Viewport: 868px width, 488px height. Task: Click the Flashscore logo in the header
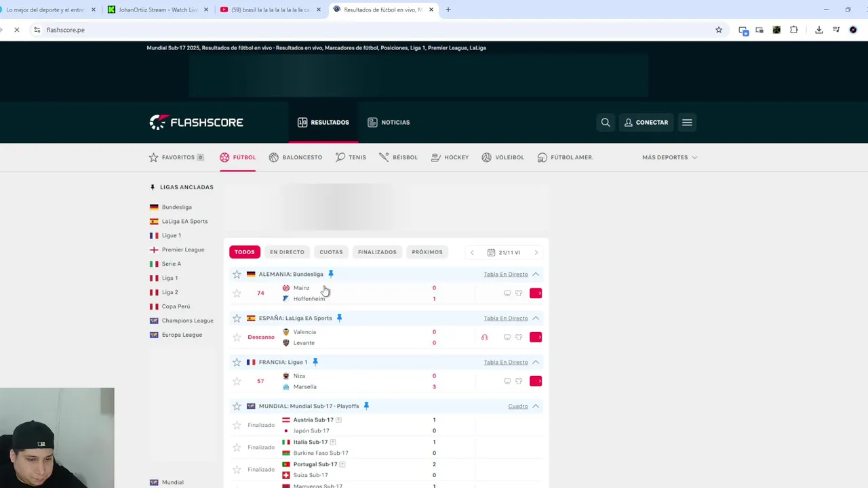pos(196,122)
